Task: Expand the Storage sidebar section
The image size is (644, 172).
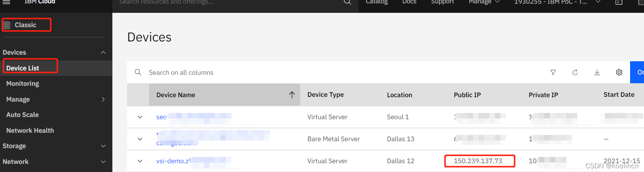Action: click(x=103, y=146)
